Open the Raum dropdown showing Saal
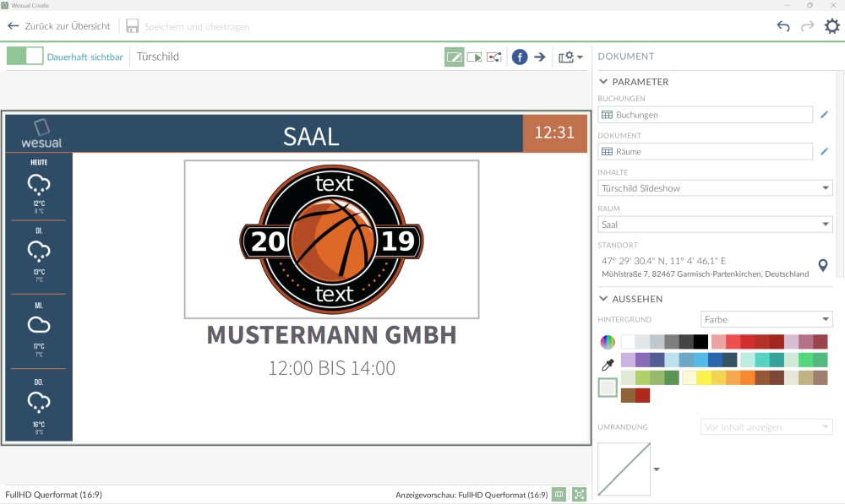 [x=715, y=225]
